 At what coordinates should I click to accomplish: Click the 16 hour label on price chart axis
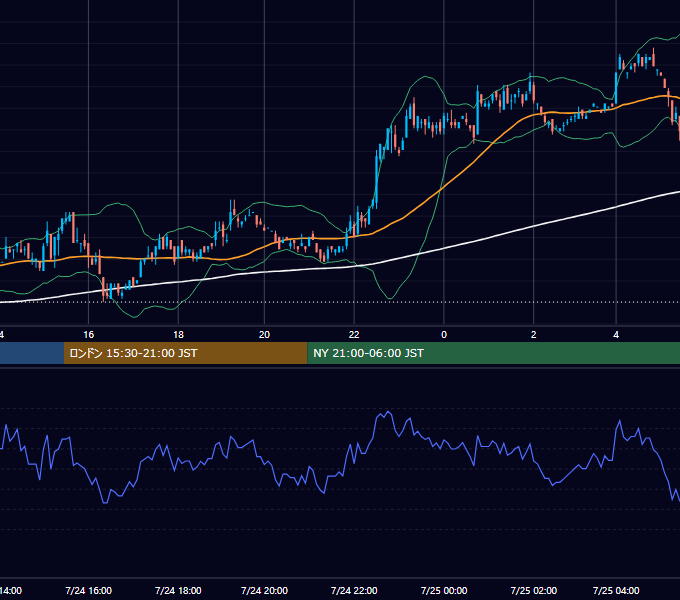(x=88, y=335)
